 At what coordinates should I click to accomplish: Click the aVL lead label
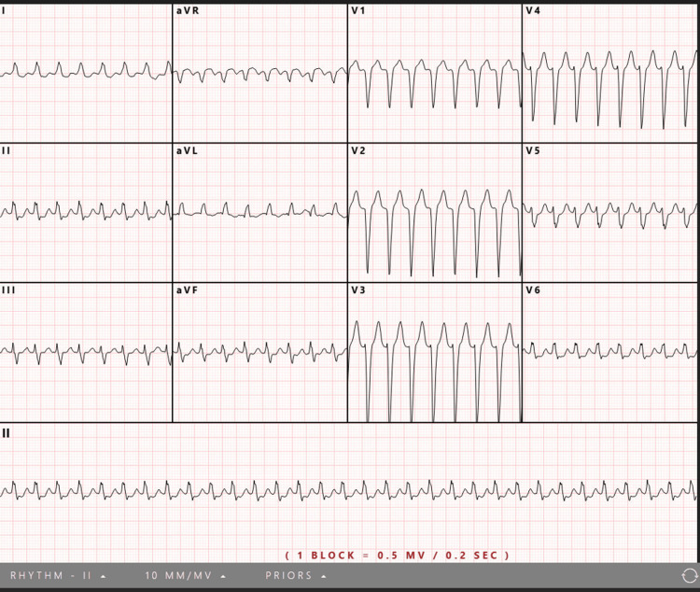click(x=187, y=151)
